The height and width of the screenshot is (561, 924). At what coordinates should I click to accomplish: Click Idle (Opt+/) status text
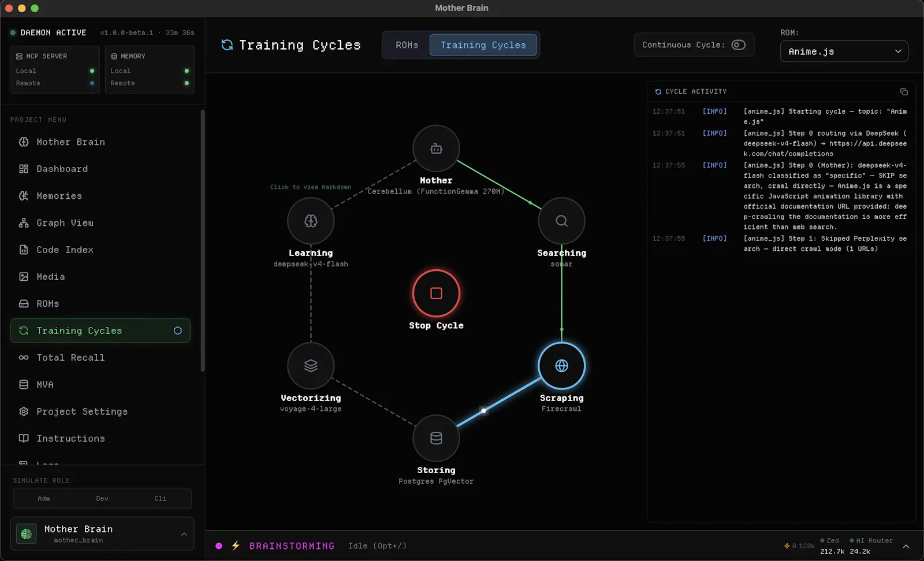tap(377, 546)
